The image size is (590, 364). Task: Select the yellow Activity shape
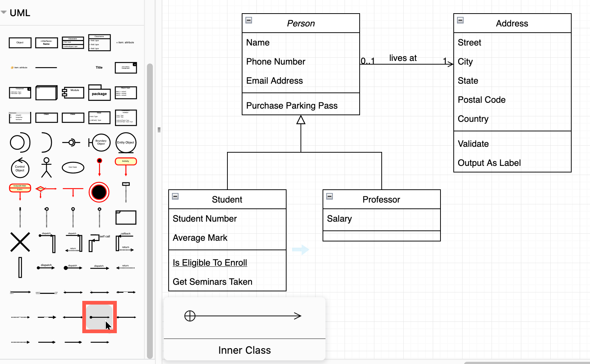point(126,161)
